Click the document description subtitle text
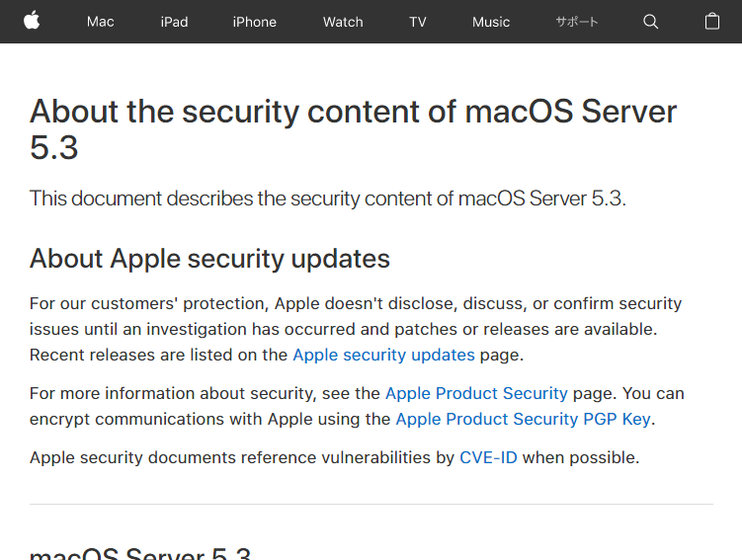The height and width of the screenshot is (560, 742). click(x=327, y=198)
